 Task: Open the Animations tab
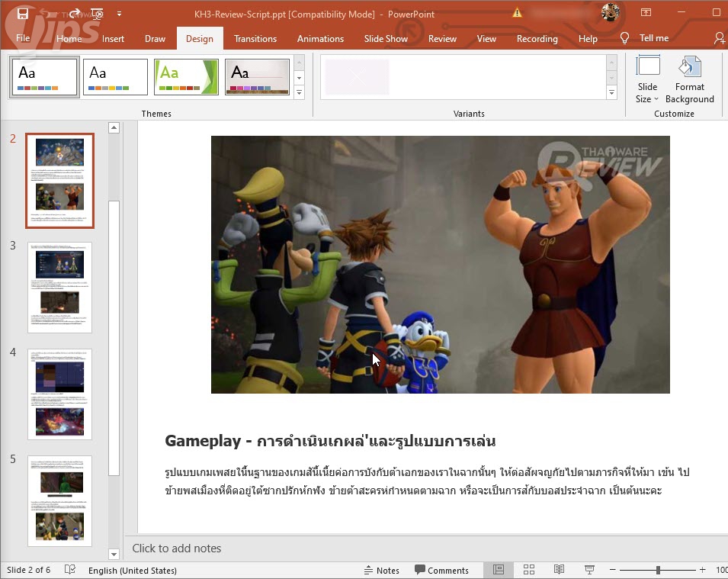pyautogui.click(x=320, y=39)
